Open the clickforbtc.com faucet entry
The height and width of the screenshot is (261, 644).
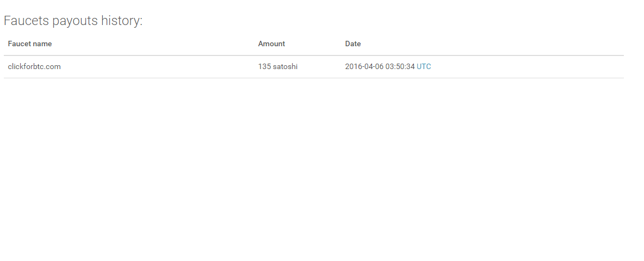[34, 67]
